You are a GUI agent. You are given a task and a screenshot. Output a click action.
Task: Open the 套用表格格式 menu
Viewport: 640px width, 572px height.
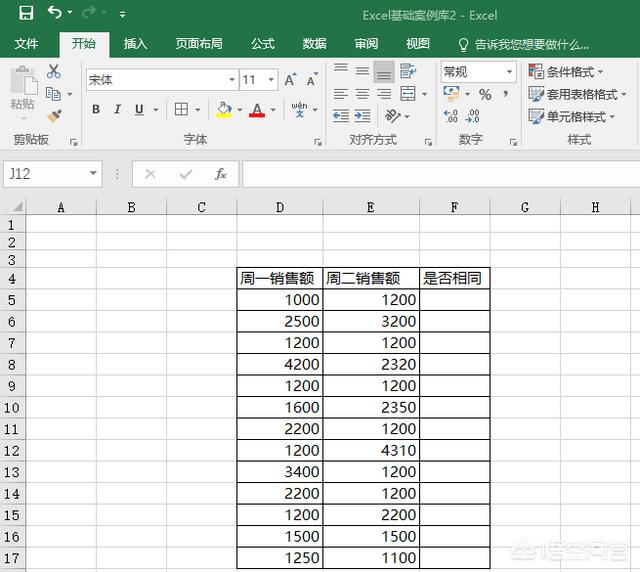point(577,94)
